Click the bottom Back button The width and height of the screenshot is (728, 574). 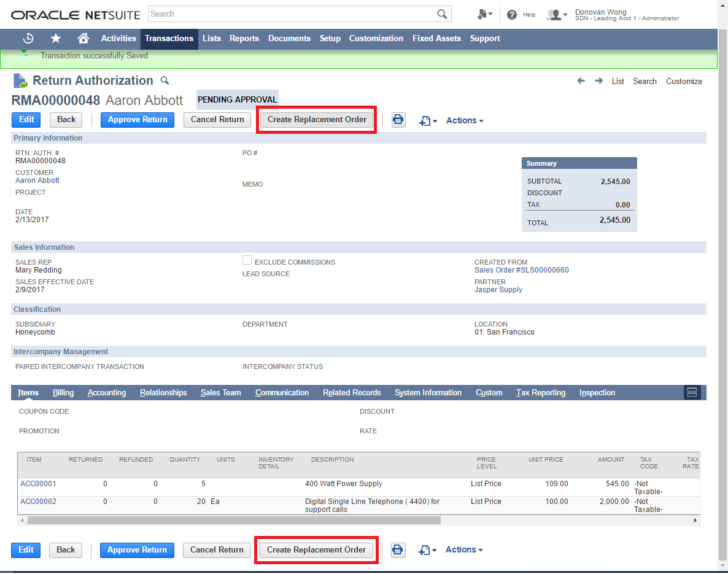pos(66,550)
